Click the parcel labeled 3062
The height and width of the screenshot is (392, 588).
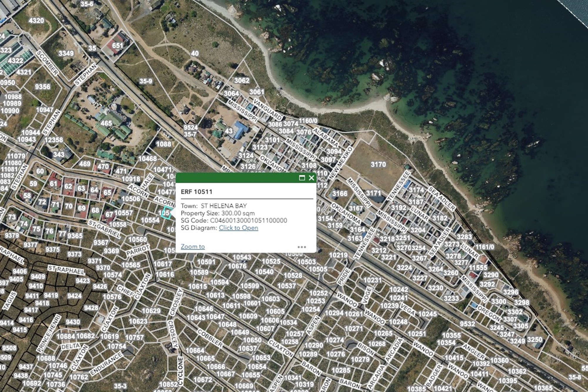tap(242, 81)
